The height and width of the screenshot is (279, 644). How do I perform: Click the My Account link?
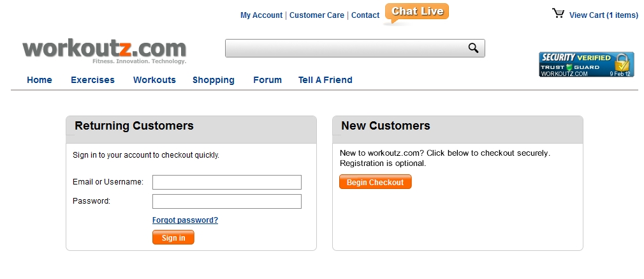tap(261, 15)
